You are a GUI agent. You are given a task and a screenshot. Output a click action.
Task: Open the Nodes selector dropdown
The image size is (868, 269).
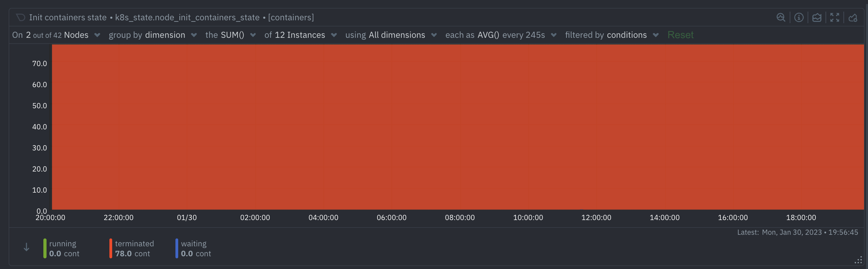[x=56, y=35]
